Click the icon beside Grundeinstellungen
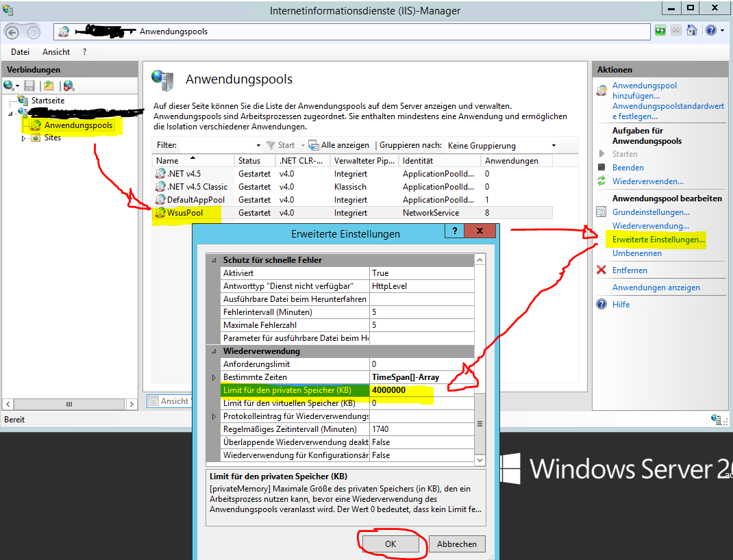Image resolution: width=733 pixels, height=560 pixels. 601,212
